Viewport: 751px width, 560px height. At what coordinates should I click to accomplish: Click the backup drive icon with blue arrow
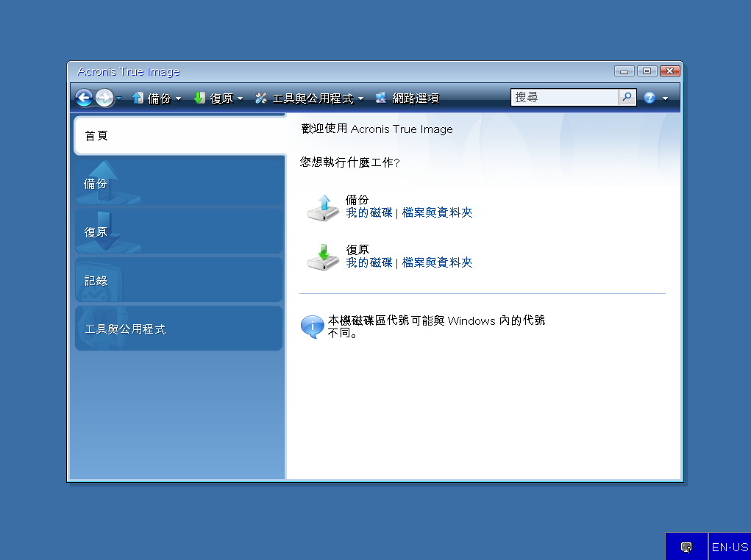(324, 208)
